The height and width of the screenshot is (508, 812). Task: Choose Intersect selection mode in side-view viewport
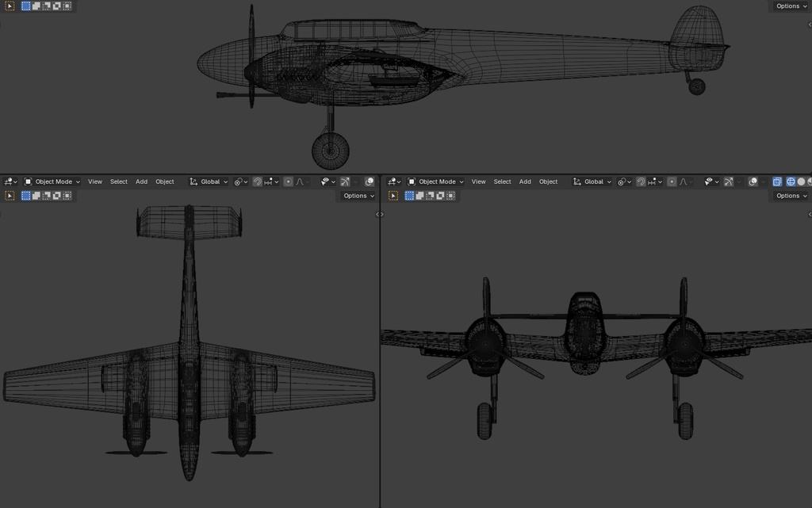coord(67,6)
